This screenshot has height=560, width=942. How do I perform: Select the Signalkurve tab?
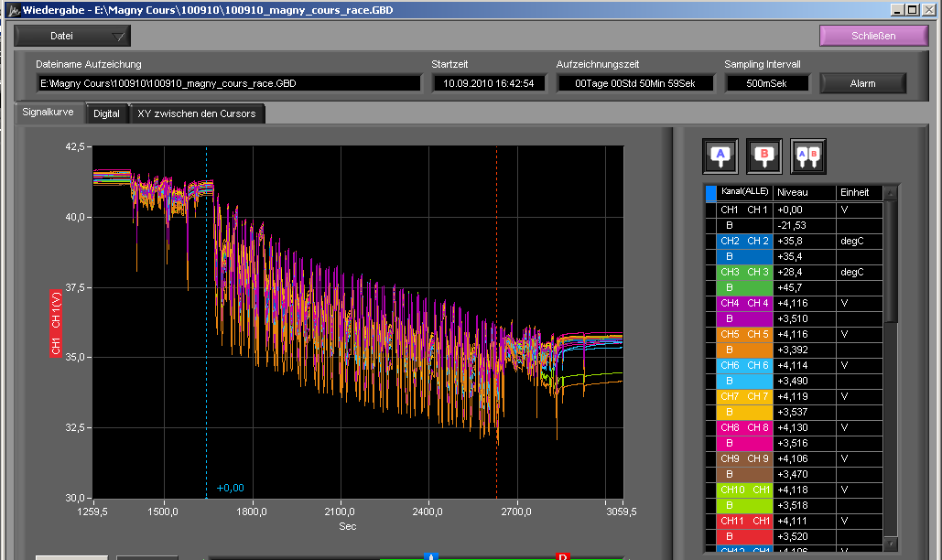[x=49, y=113]
